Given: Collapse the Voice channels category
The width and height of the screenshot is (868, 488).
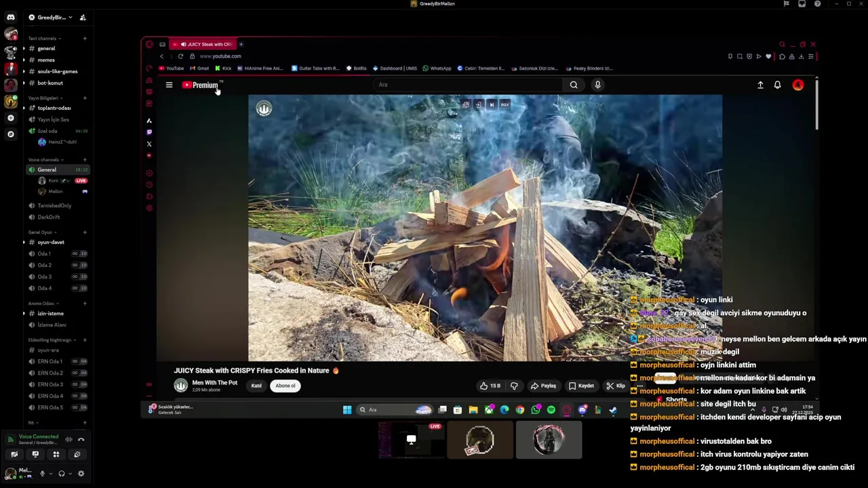Looking at the screenshot, I should 45,159.
